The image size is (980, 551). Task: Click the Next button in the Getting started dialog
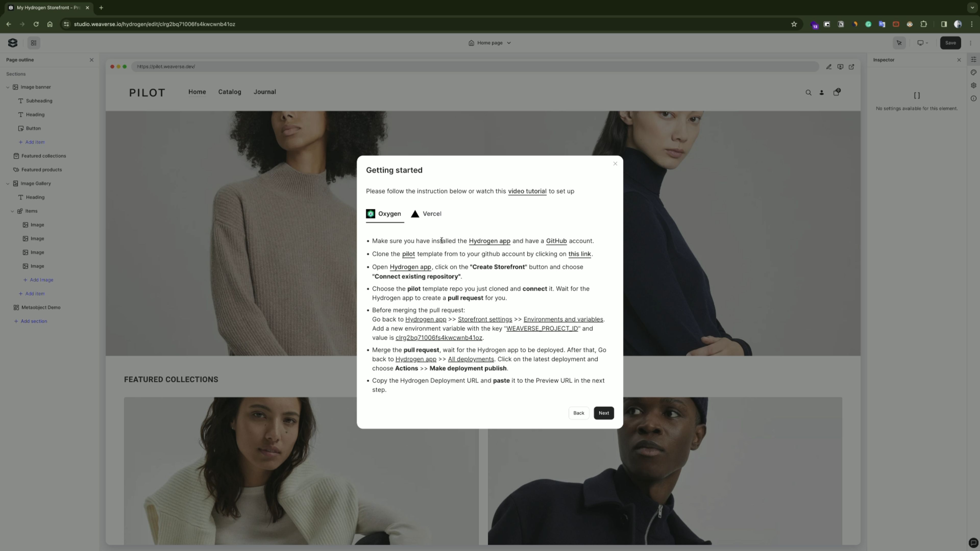pyautogui.click(x=603, y=413)
